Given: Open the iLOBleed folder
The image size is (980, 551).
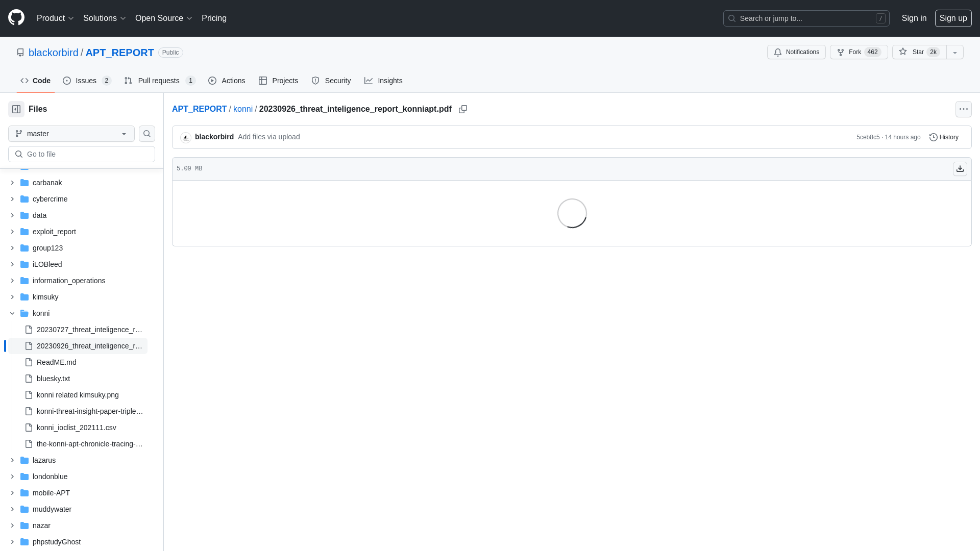Looking at the screenshot, I should (47, 264).
